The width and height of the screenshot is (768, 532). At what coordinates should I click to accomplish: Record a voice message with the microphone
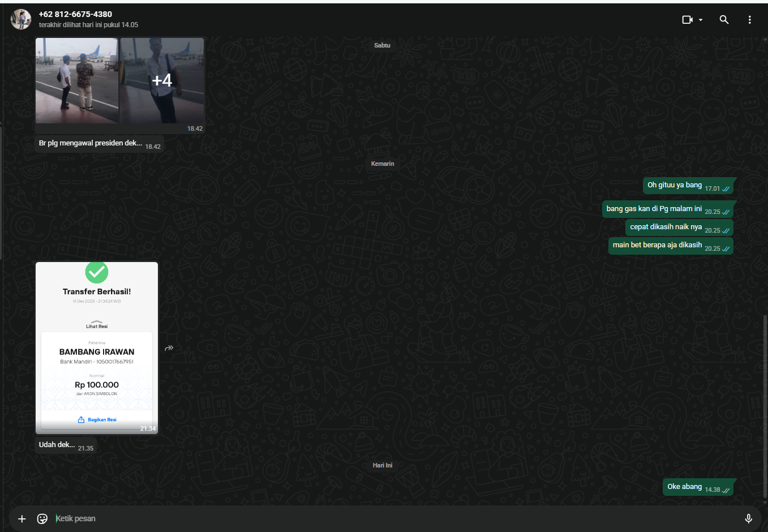pos(748,518)
